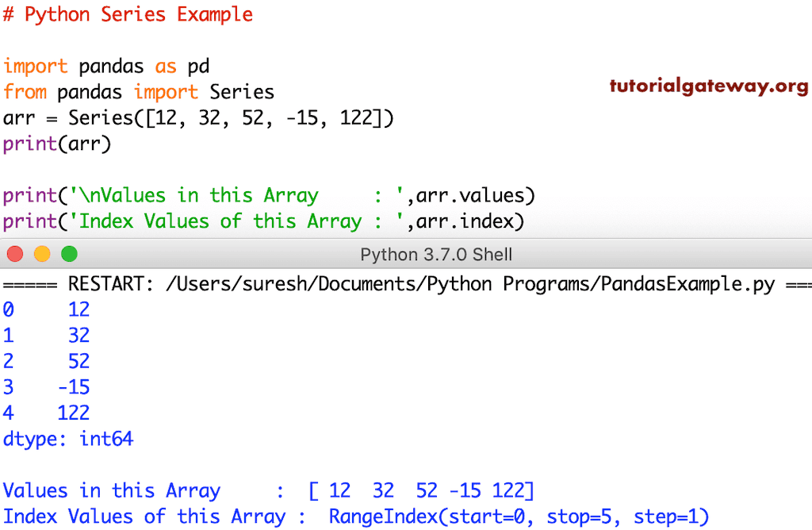Click the import pandas as pd line
This screenshot has width=812, height=530.
(x=105, y=66)
